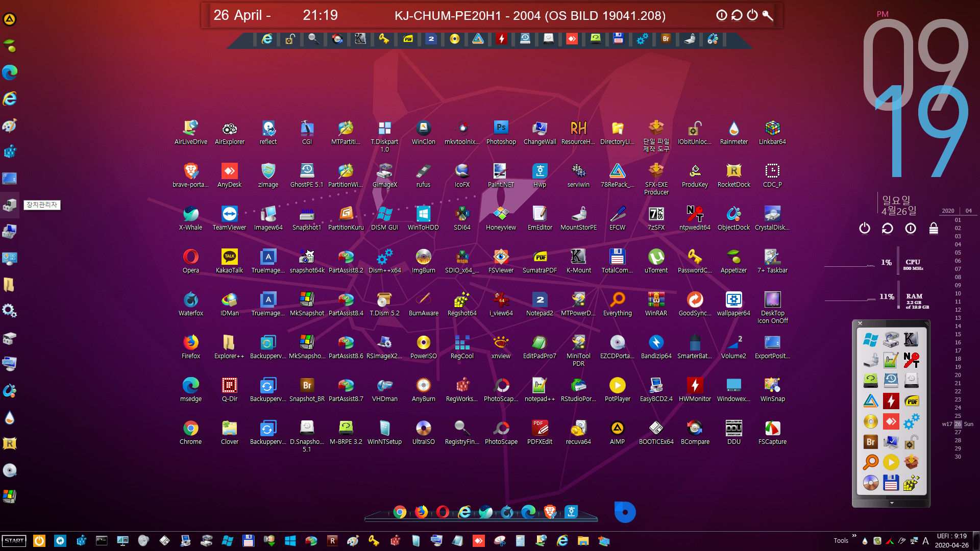This screenshot has height=551, width=980.
Task: Click the input language A indicator in tray
Action: tap(925, 541)
